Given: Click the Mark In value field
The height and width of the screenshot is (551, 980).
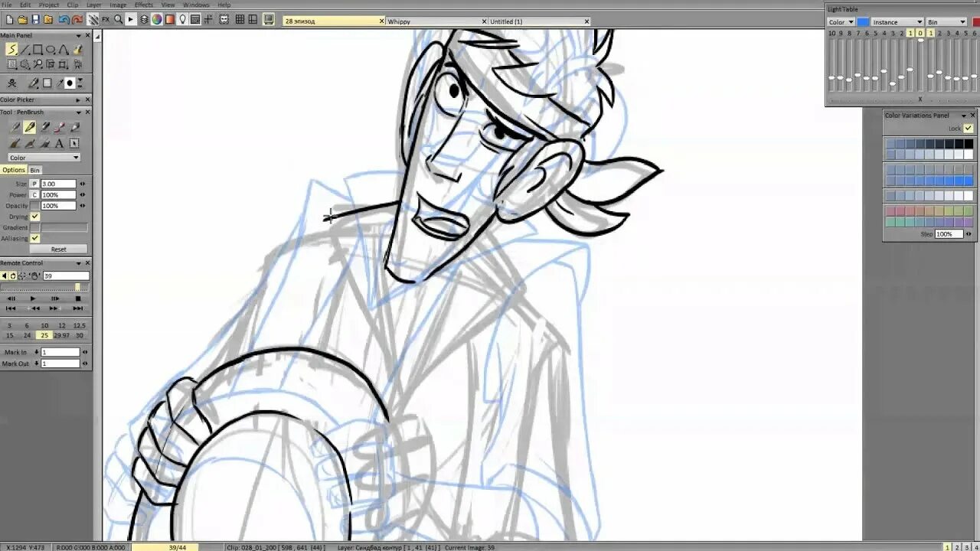Looking at the screenshot, I should [60, 352].
